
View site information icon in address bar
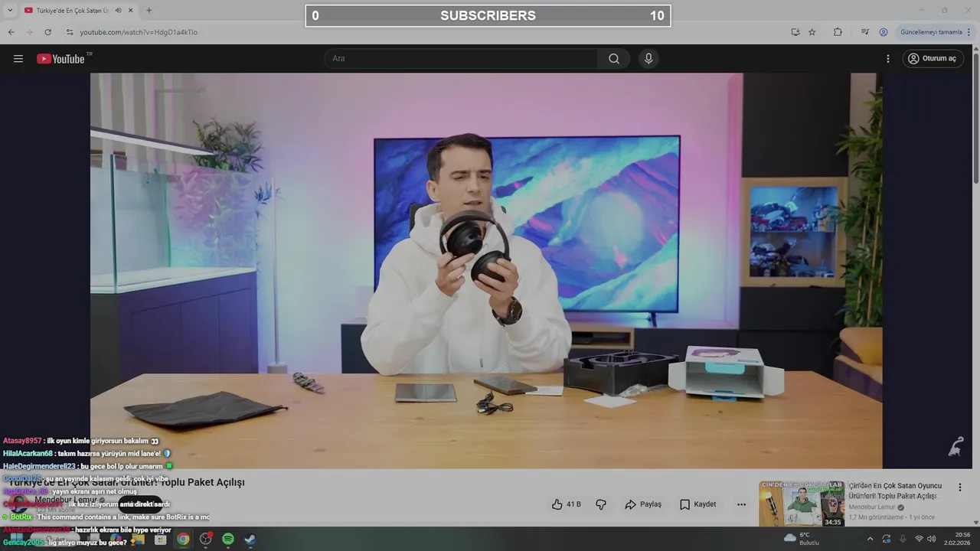pyautogui.click(x=70, y=32)
